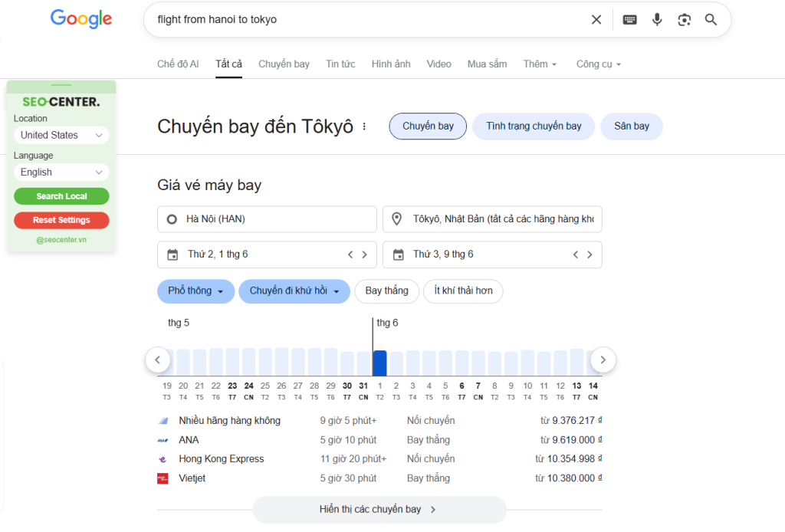
Task: Switch to the Hình ảnh tab
Action: click(x=391, y=64)
